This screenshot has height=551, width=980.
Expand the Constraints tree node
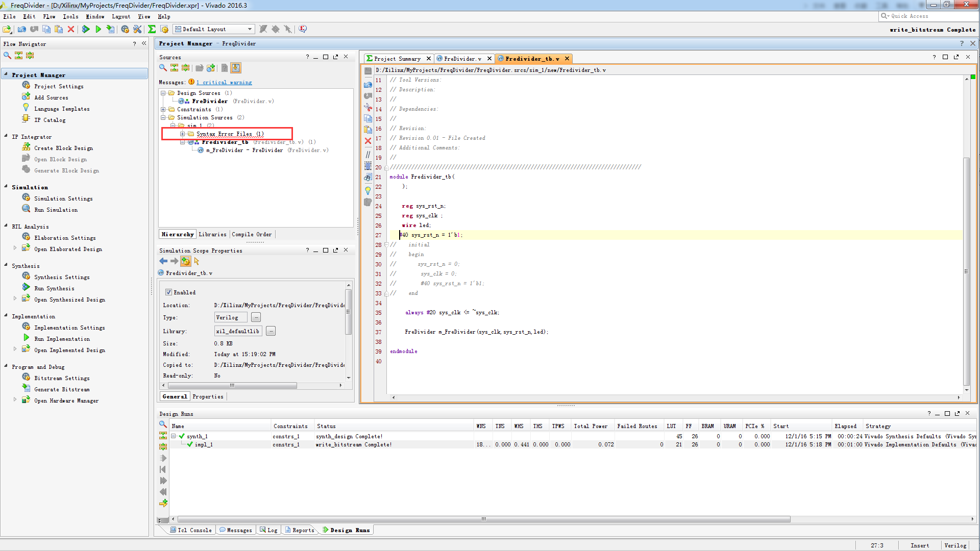pyautogui.click(x=163, y=109)
